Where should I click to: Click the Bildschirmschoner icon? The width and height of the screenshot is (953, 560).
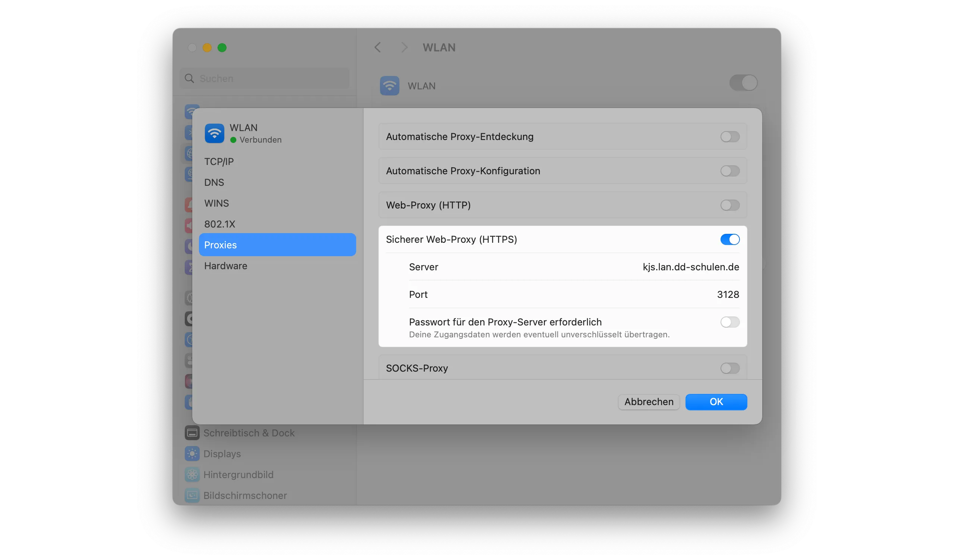[192, 495]
